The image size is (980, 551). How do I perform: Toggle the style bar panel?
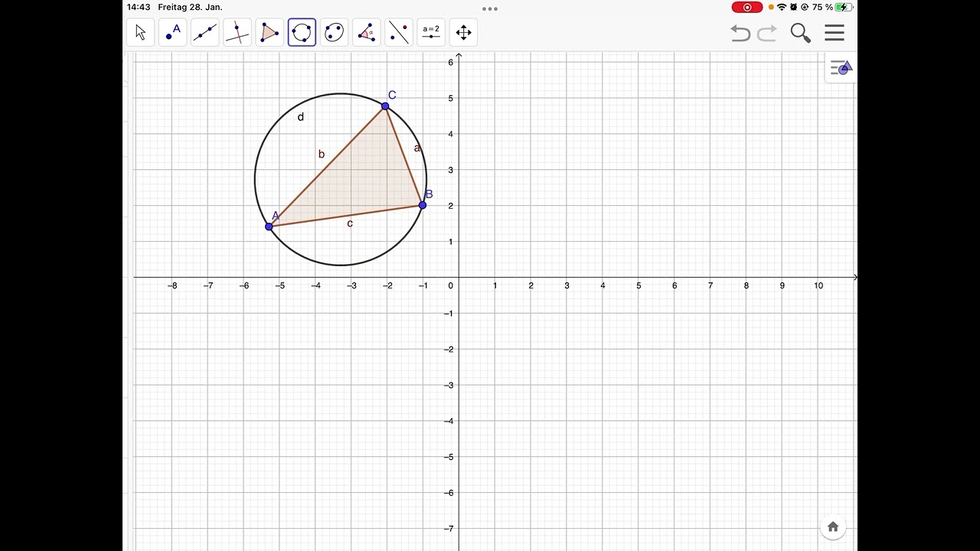[x=841, y=68]
